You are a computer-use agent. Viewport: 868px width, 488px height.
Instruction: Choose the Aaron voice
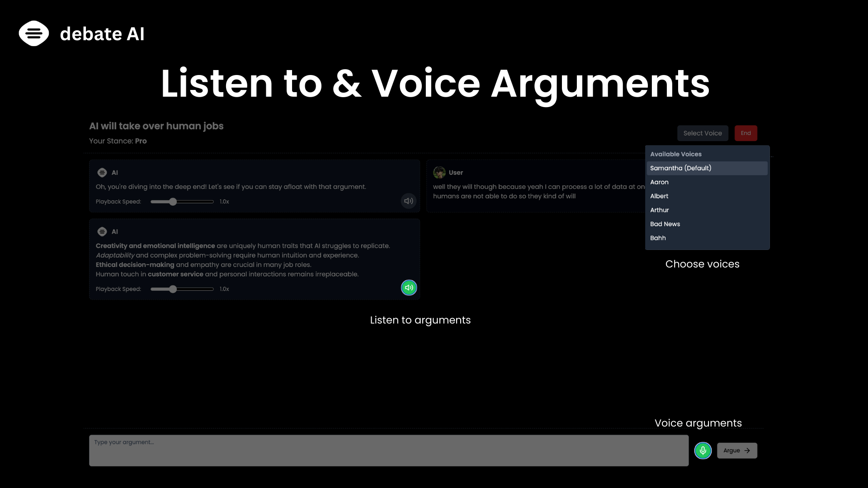pyautogui.click(x=707, y=182)
